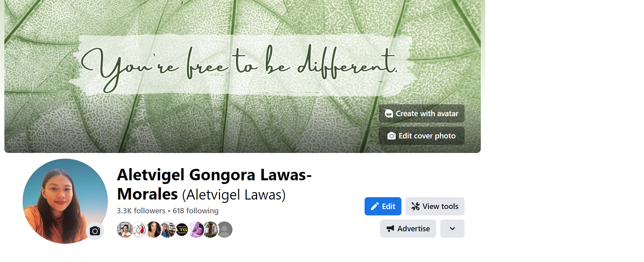Open the large circular profile picture
This screenshot has width=644, height=262.
pos(65,201)
